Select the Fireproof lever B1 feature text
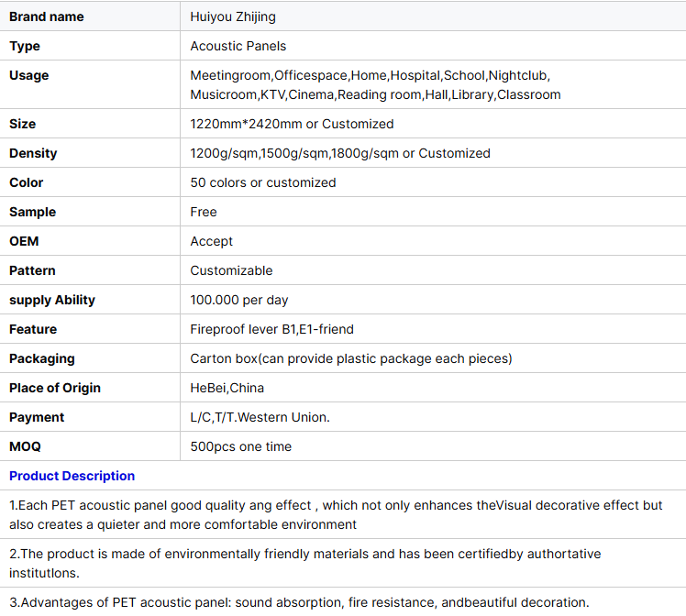The image size is (686, 616). tap(271, 329)
